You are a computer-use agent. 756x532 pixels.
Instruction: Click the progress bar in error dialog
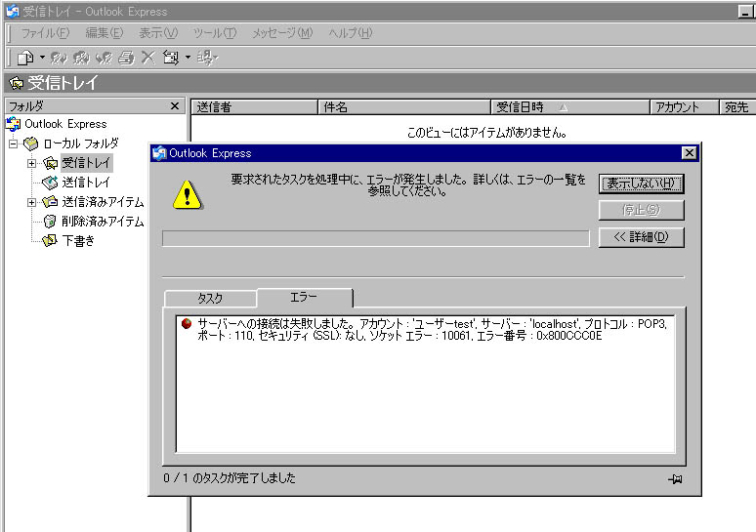pyautogui.click(x=376, y=238)
